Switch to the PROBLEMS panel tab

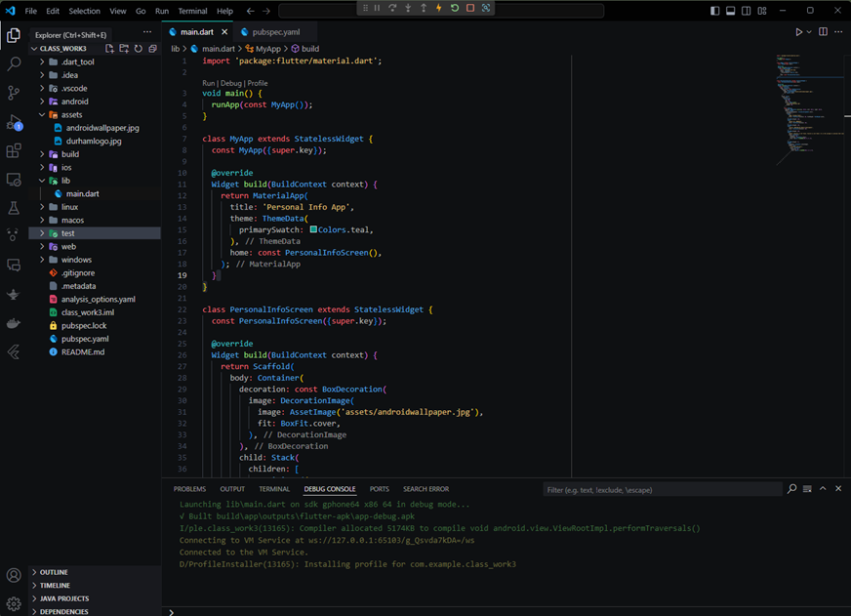point(189,489)
